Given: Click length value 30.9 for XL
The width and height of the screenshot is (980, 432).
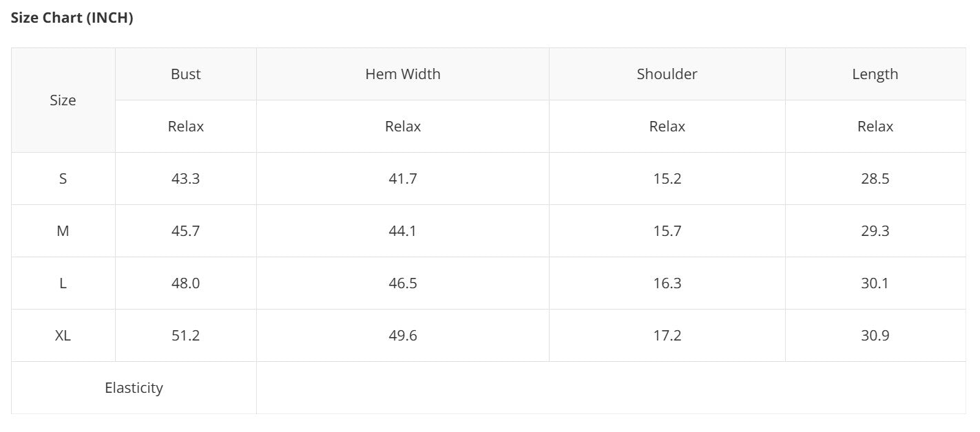Looking at the screenshot, I should pyautogui.click(x=875, y=336).
